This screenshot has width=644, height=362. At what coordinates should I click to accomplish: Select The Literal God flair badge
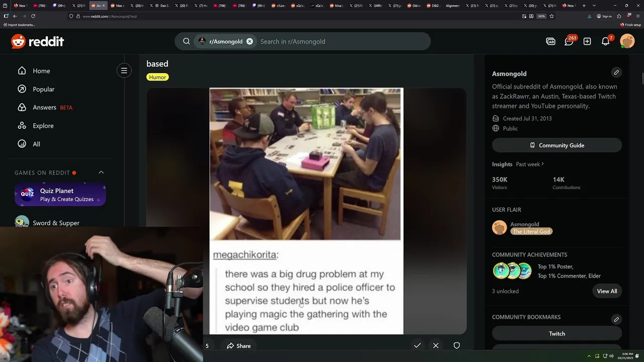click(x=531, y=231)
